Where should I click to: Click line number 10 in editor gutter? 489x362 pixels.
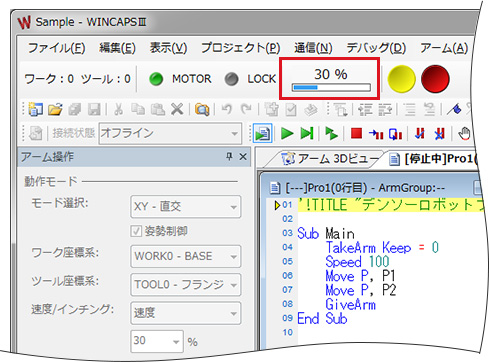tap(287, 333)
